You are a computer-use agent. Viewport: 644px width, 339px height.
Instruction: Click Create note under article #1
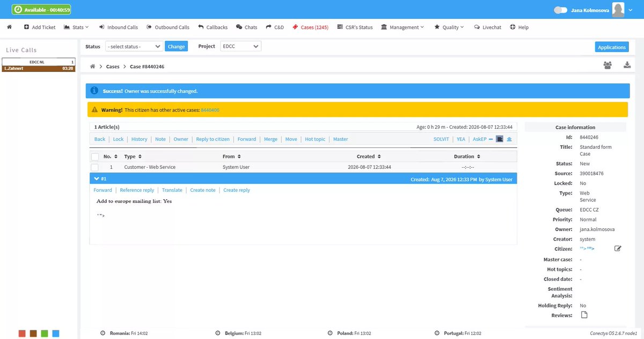(203, 190)
